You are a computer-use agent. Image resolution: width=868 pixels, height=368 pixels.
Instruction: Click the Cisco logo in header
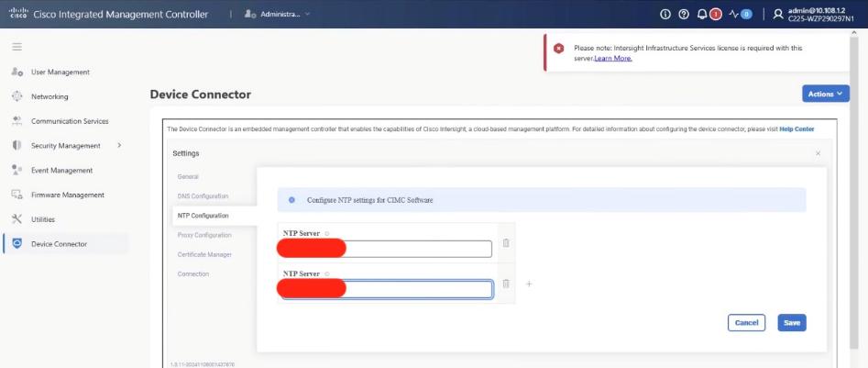[18, 14]
